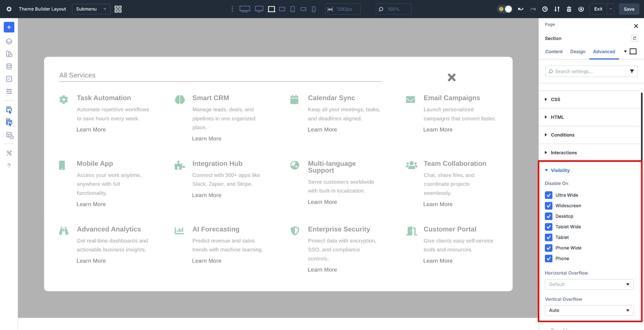
Task: Click the Save button
Action: (x=629, y=9)
